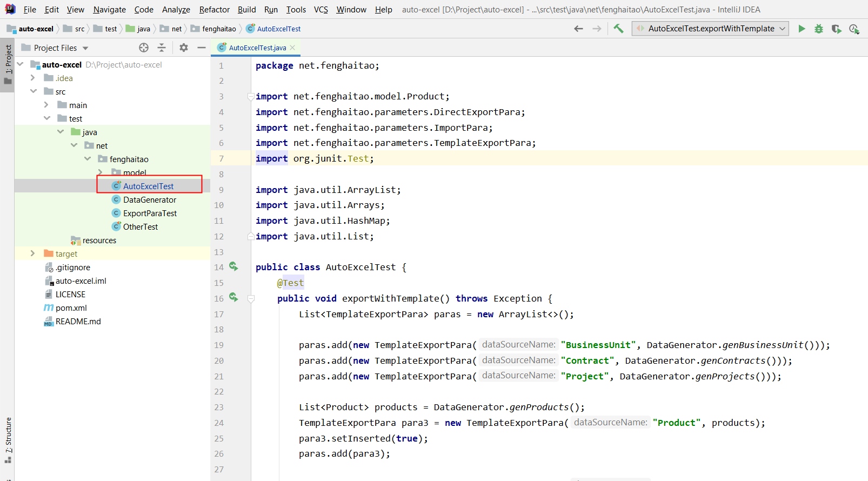Navigate back with the left arrow
Image resolution: width=868 pixels, height=481 pixels.
pos(578,29)
